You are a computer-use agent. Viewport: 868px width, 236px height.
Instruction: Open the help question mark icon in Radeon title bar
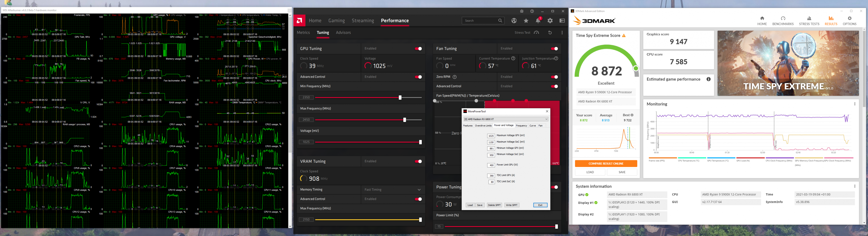[532, 11]
